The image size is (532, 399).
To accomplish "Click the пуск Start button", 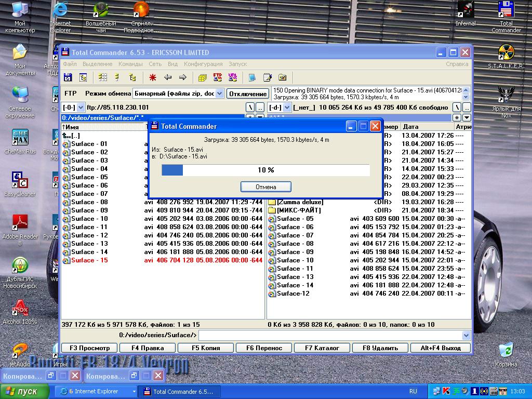I will [x=24, y=392].
